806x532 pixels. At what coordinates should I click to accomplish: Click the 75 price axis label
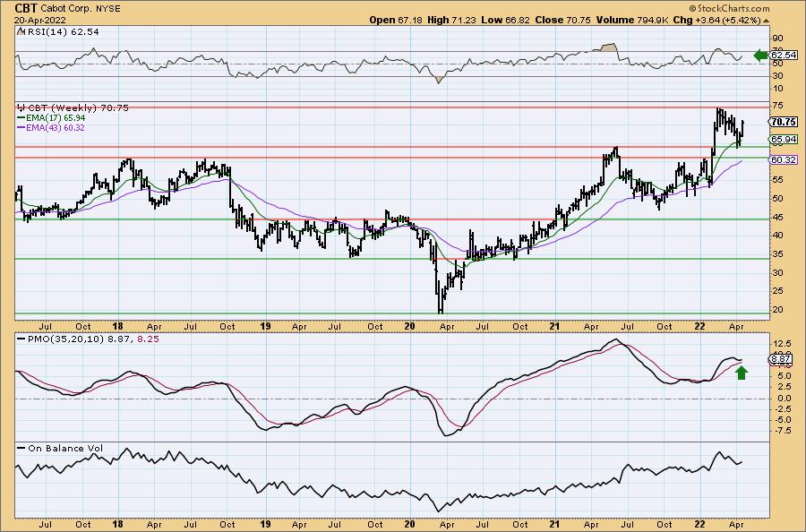777,106
